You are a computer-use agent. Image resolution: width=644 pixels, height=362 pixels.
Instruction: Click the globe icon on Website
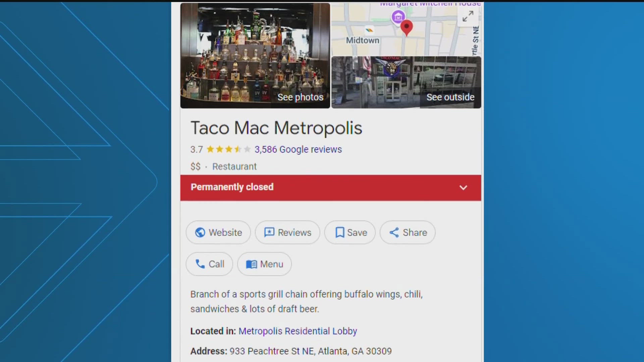click(200, 232)
